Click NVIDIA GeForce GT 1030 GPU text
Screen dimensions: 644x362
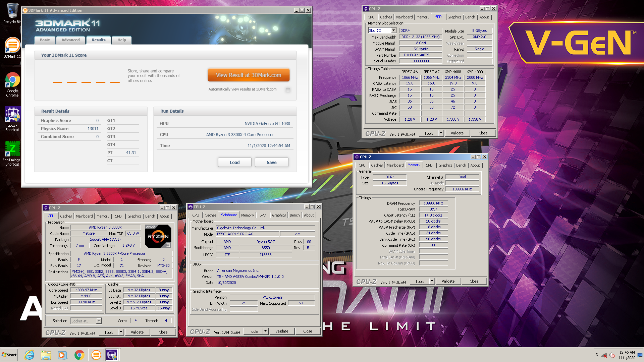[x=267, y=124]
